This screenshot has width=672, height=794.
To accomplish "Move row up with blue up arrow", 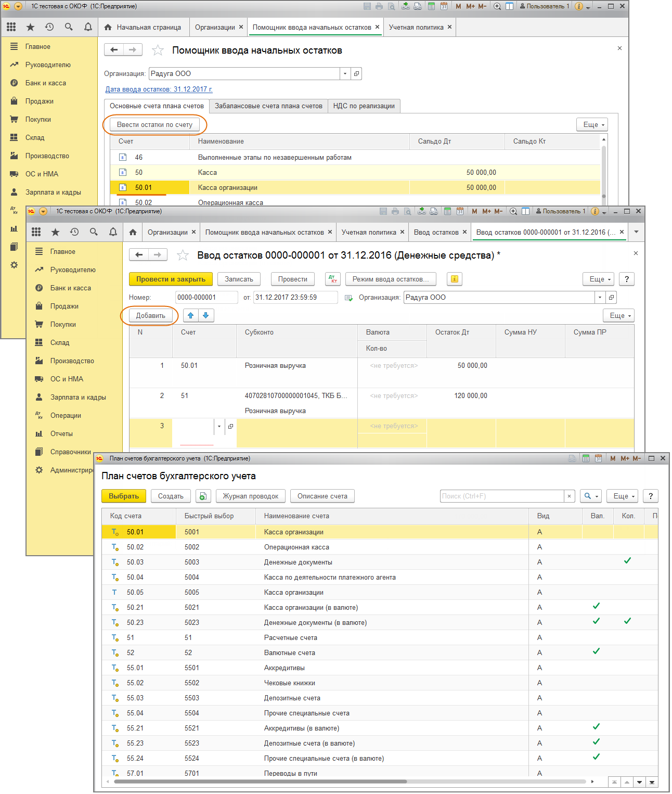I will [x=191, y=315].
